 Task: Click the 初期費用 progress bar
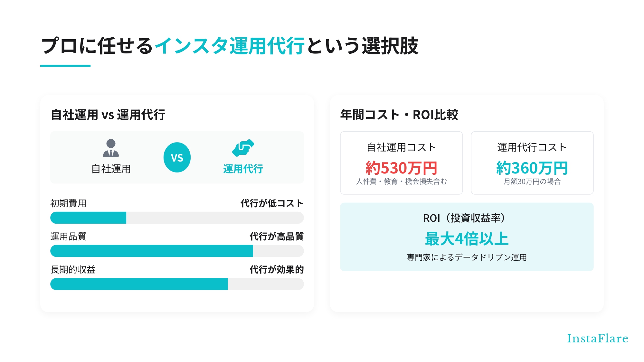[x=177, y=218]
